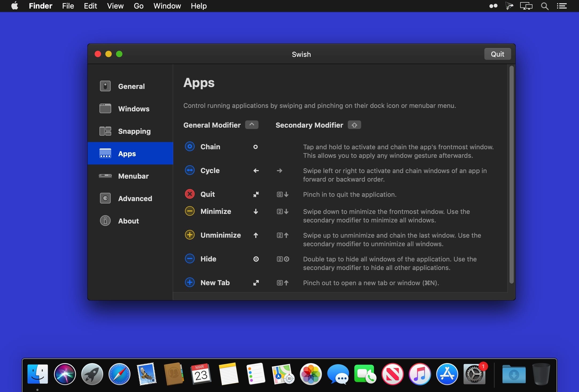Click the Quit pinch-in gesture symbol
Viewport: 579px width, 392px height.
point(256,194)
